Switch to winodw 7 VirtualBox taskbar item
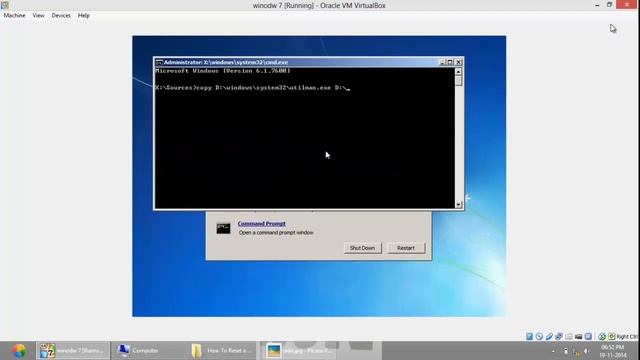Image resolution: width=640 pixels, height=360 pixels. point(73,351)
